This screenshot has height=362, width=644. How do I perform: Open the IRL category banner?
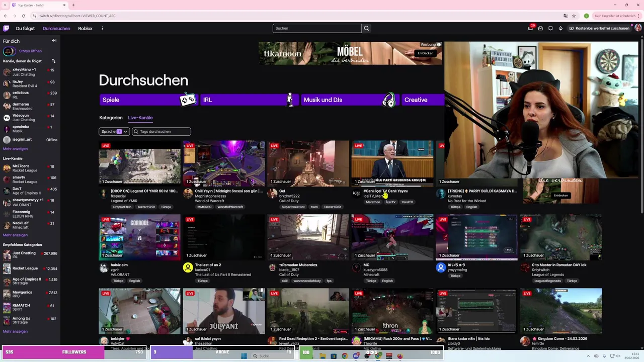[249, 100]
